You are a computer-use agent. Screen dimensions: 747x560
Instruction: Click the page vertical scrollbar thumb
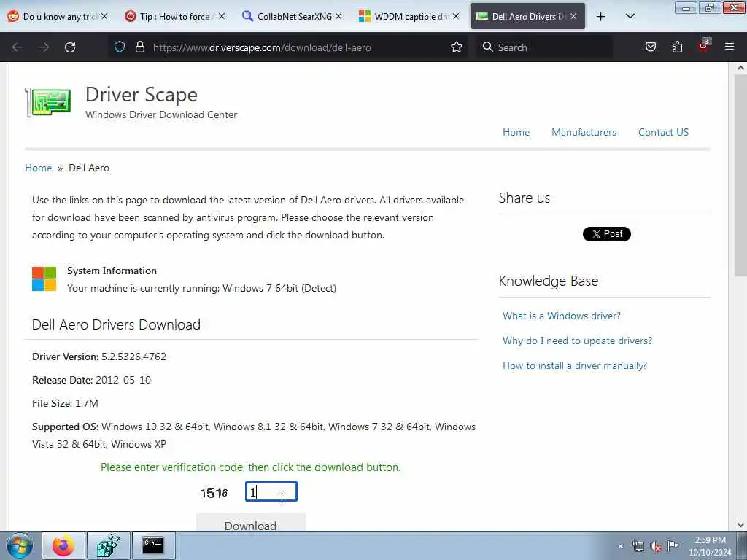pyautogui.click(x=740, y=174)
